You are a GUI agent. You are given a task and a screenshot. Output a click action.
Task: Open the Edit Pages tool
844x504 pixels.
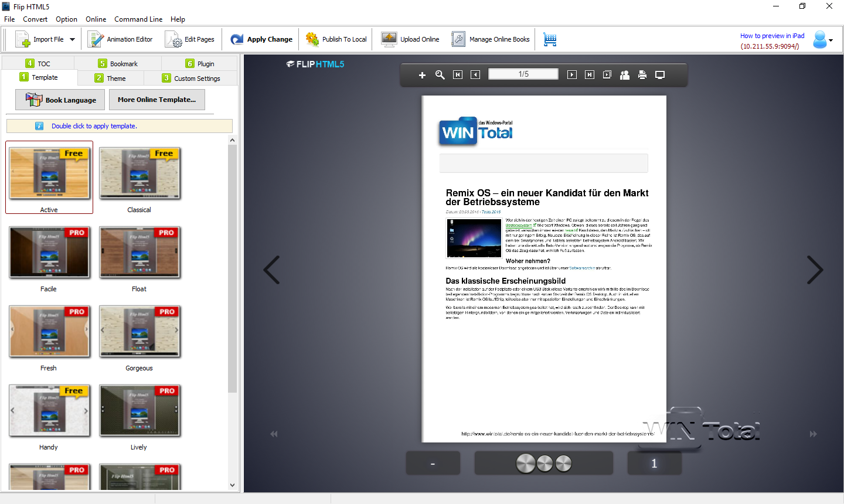190,39
